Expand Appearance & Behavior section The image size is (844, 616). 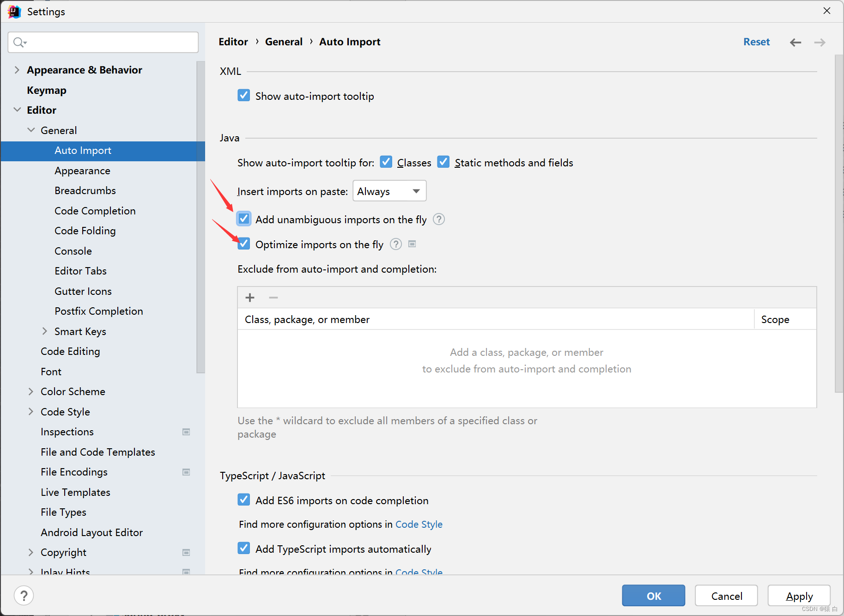click(x=17, y=70)
